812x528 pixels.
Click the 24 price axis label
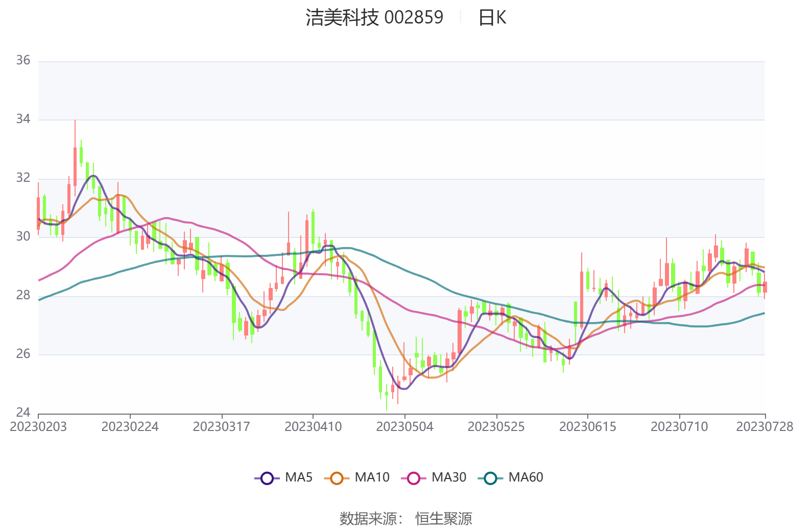pyautogui.click(x=23, y=412)
